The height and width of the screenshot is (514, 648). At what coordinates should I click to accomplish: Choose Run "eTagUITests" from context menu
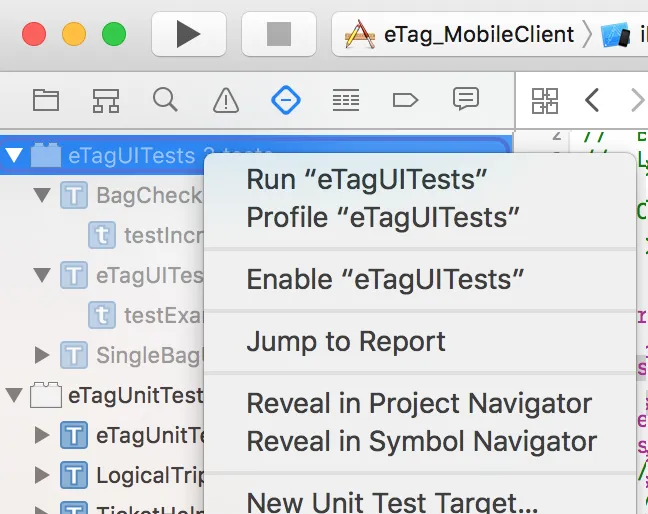pyautogui.click(x=366, y=181)
